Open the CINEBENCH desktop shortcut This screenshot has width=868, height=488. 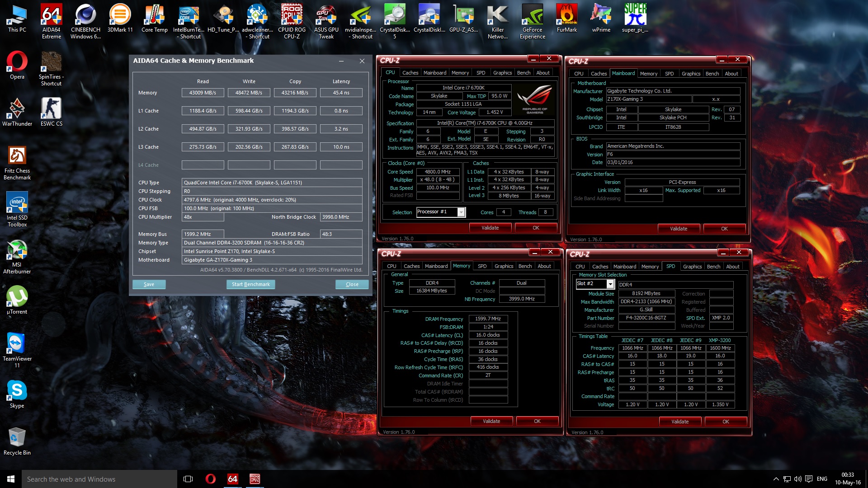[85, 20]
